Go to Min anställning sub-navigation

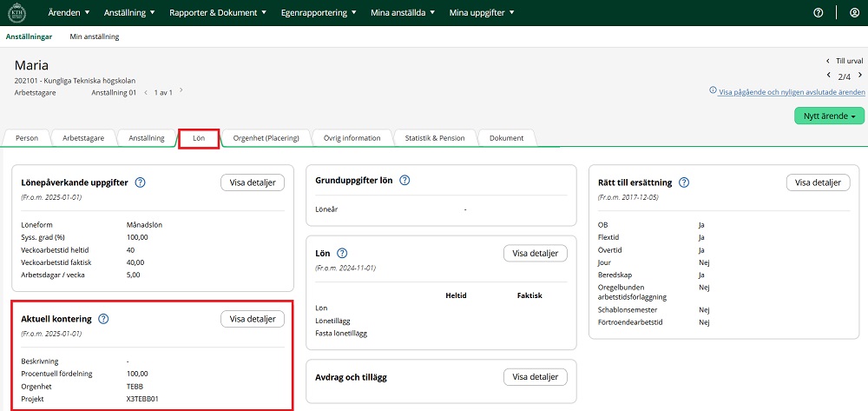coord(95,36)
